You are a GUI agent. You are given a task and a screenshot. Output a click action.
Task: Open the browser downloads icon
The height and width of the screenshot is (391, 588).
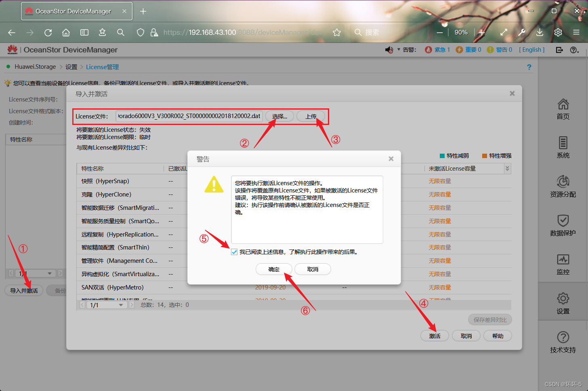pos(540,32)
